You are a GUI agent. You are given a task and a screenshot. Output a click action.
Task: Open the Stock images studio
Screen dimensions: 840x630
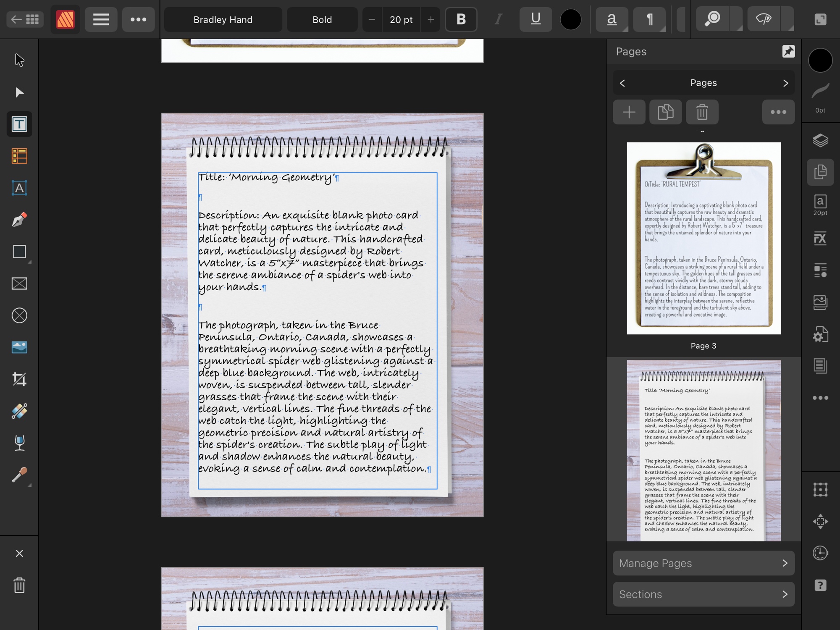pyautogui.click(x=820, y=302)
